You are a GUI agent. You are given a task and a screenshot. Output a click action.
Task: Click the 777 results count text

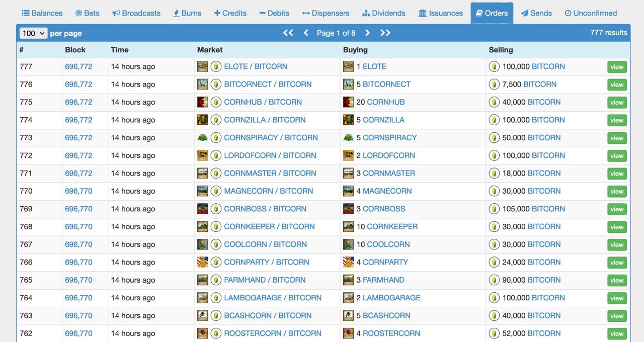pos(609,33)
